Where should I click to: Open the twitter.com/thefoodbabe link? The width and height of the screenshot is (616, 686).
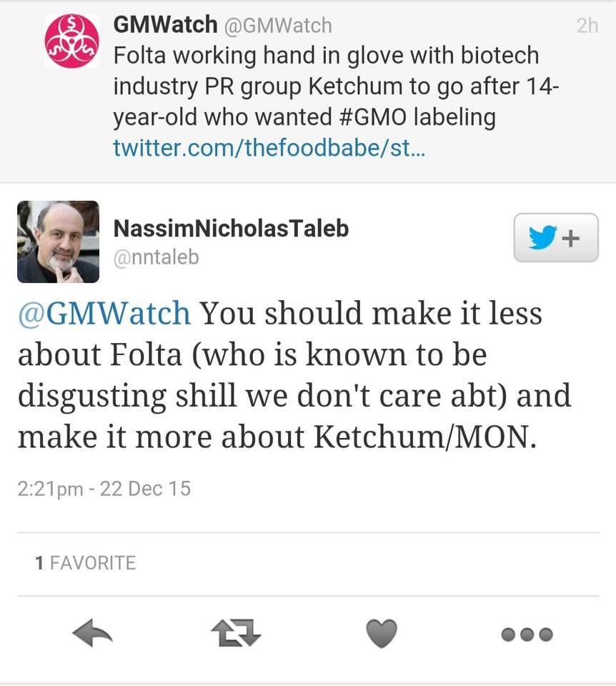[x=269, y=148]
